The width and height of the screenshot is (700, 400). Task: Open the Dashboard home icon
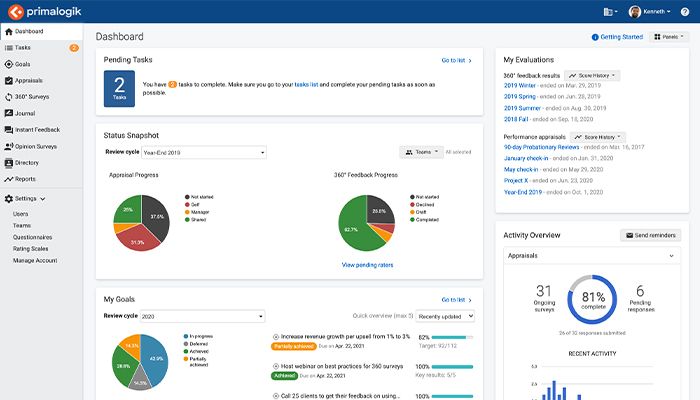[8, 32]
